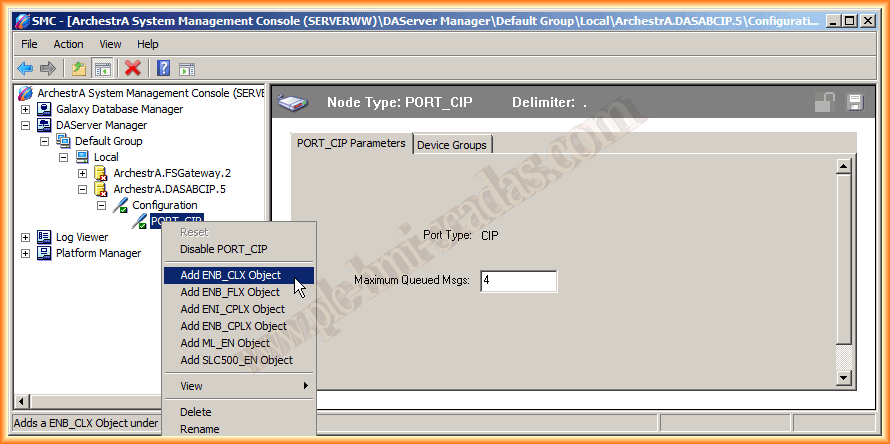
Task: Select Platform Manager in the tree
Action: (x=98, y=253)
